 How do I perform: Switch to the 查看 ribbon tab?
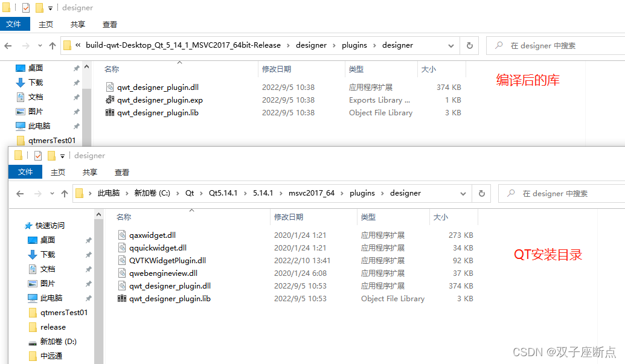[109, 24]
